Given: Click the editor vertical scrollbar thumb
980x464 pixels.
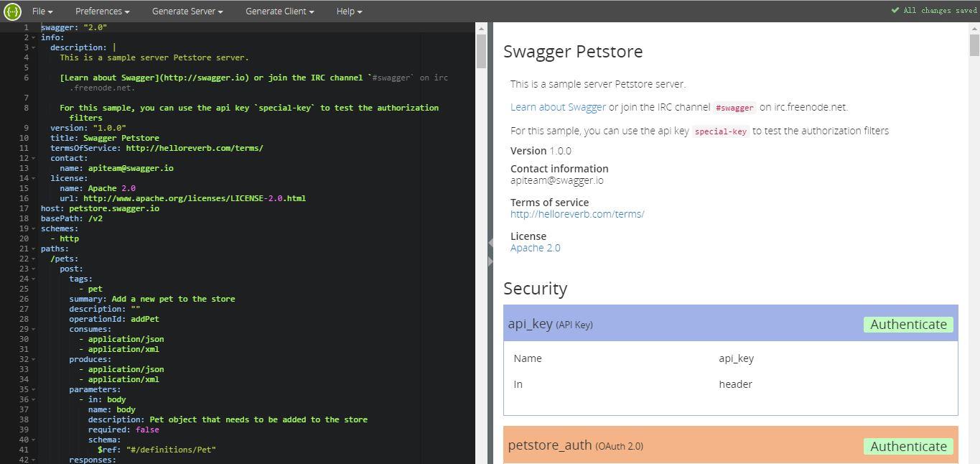Looking at the screenshot, I should 481,51.
